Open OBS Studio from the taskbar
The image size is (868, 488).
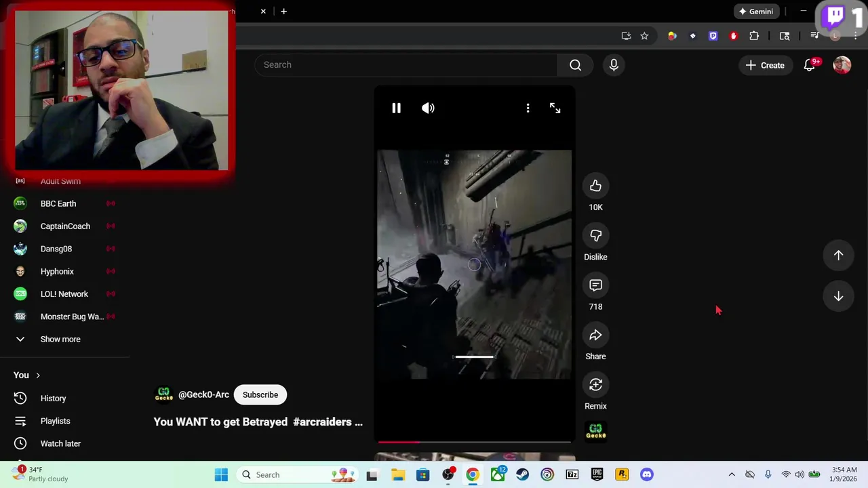pyautogui.click(x=448, y=474)
